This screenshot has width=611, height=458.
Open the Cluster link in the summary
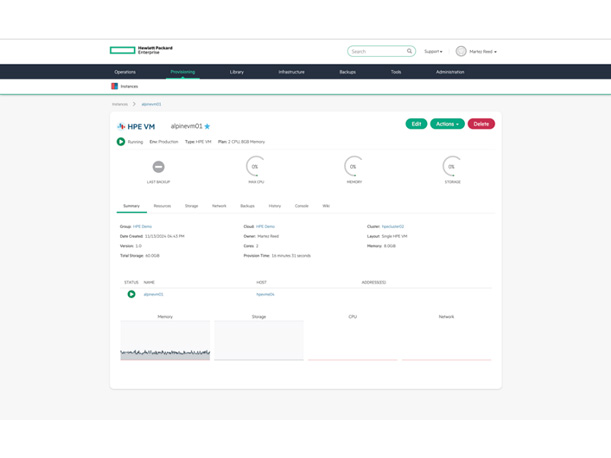(x=393, y=226)
